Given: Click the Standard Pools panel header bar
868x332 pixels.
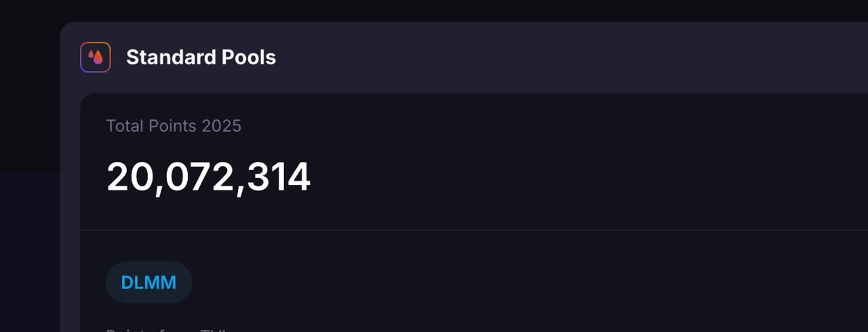Looking at the screenshot, I should tap(464, 58).
